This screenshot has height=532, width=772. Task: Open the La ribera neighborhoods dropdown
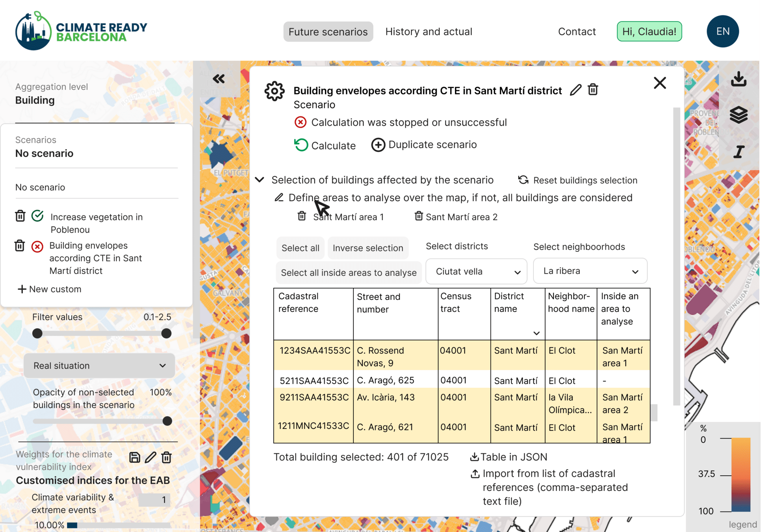coord(589,271)
